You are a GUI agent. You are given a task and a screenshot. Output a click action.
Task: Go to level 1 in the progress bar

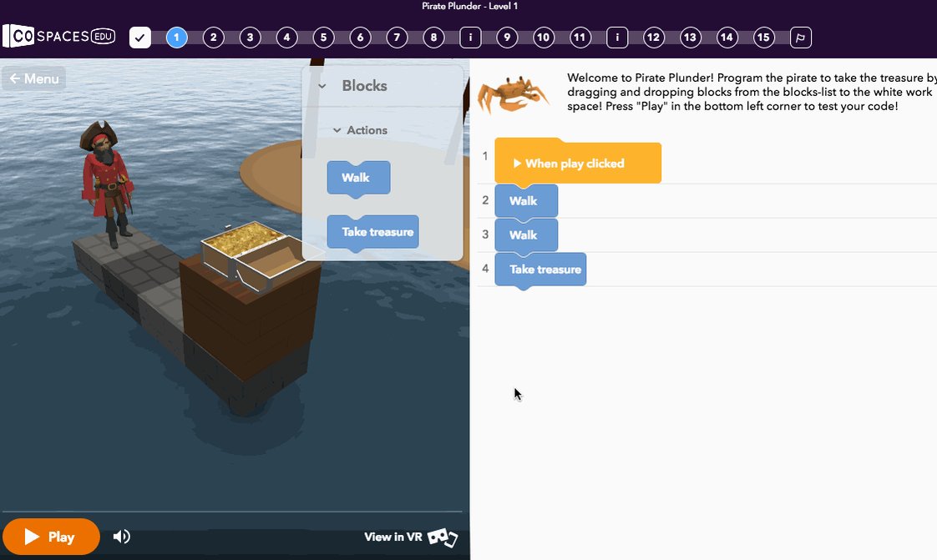click(x=176, y=38)
